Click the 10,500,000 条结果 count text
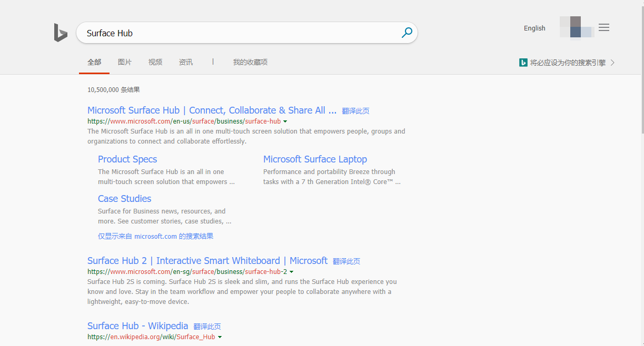Viewport: 644px width, 346px height. coord(114,90)
